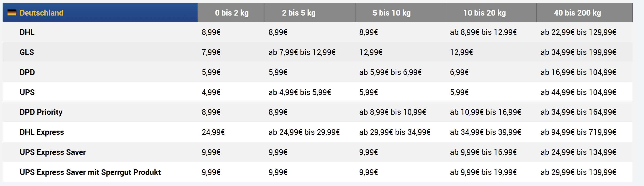The image size is (644, 186).
Task: Select the DHL carrier row label
Action: (x=27, y=32)
